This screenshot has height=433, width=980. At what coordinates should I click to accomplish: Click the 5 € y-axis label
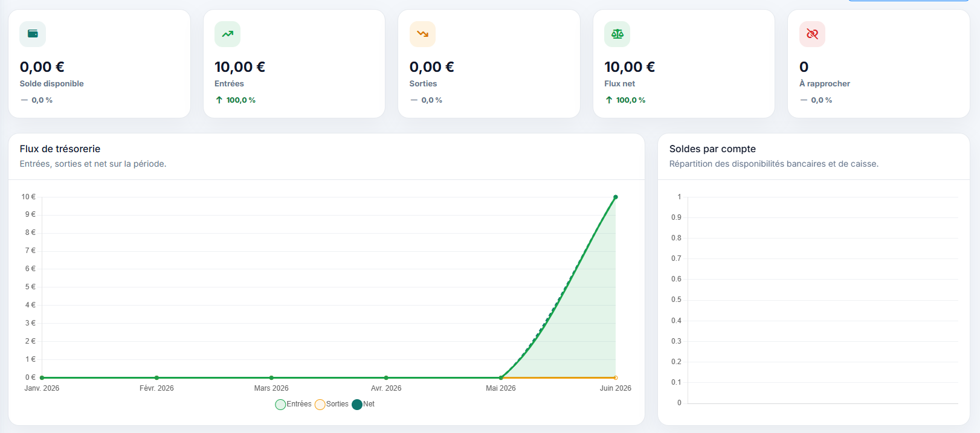30,287
